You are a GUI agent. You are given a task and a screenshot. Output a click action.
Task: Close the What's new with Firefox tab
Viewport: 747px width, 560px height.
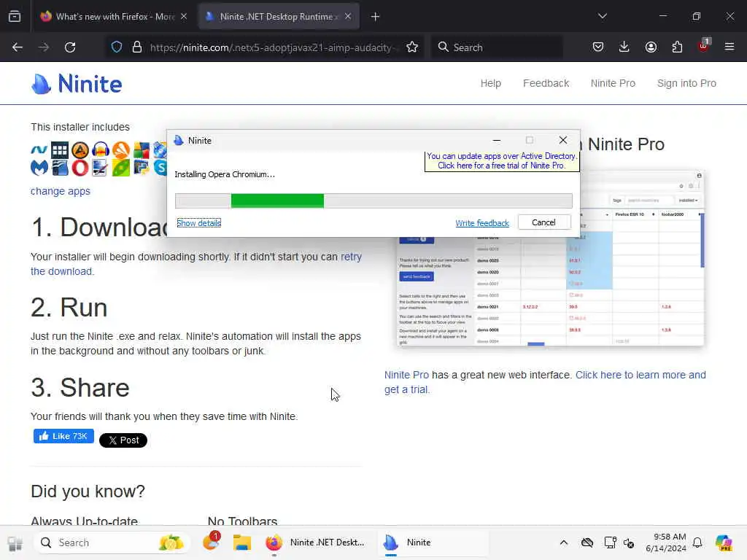[x=184, y=17]
